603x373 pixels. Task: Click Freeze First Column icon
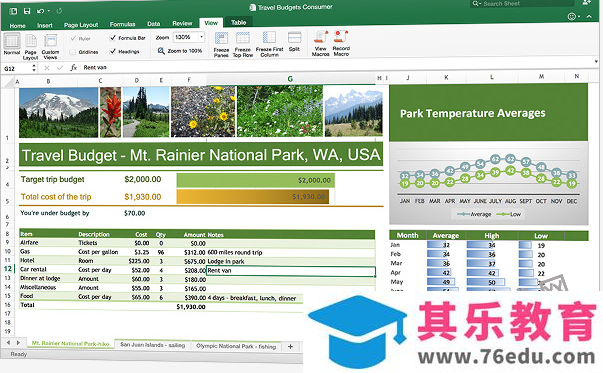pyautogui.click(x=269, y=38)
